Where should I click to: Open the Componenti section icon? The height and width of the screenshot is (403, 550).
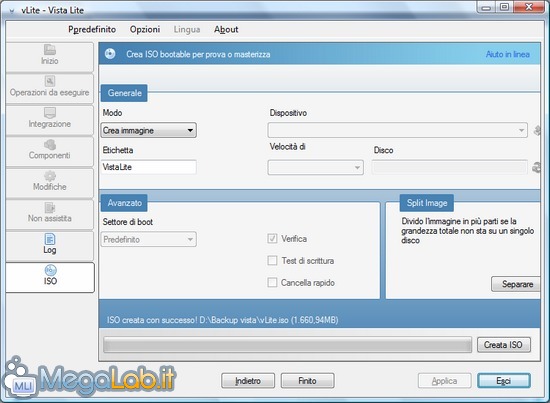tap(49, 144)
